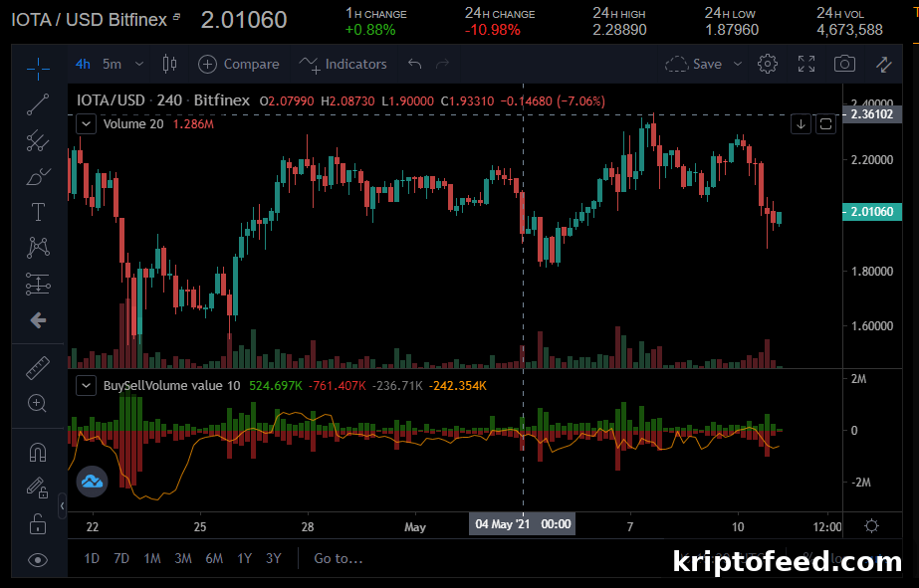This screenshot has height=588, width=919.
Task: Open the Save dropdown arrow
Action: pyautogui.click(x=738, y=64)
